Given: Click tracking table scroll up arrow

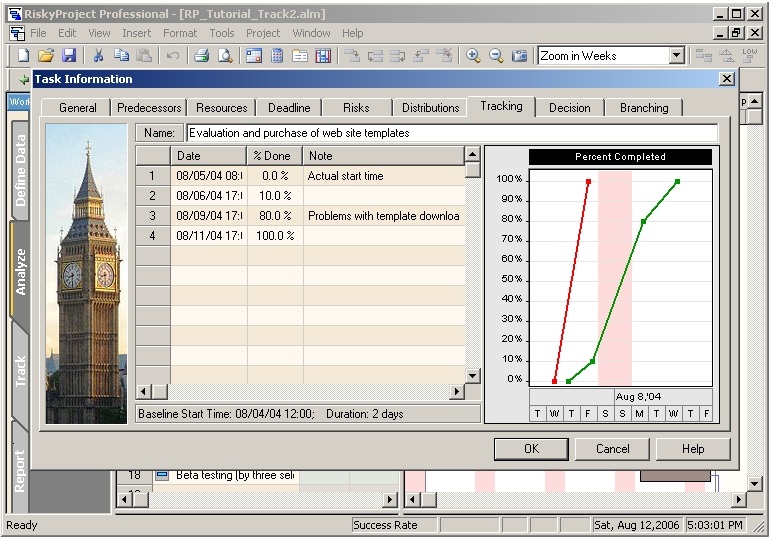Looking at the screenshot, I should tap(472, 154).
